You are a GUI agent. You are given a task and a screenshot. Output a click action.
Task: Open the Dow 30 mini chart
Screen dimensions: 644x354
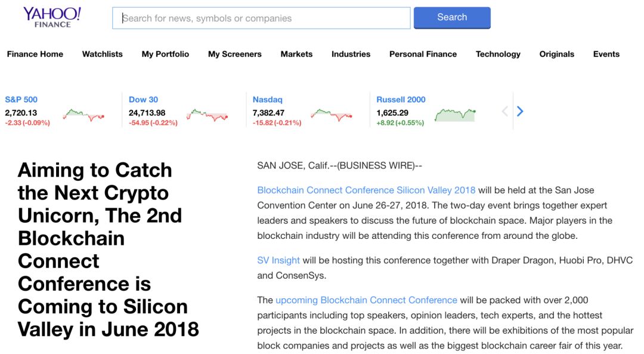(207, 115)
